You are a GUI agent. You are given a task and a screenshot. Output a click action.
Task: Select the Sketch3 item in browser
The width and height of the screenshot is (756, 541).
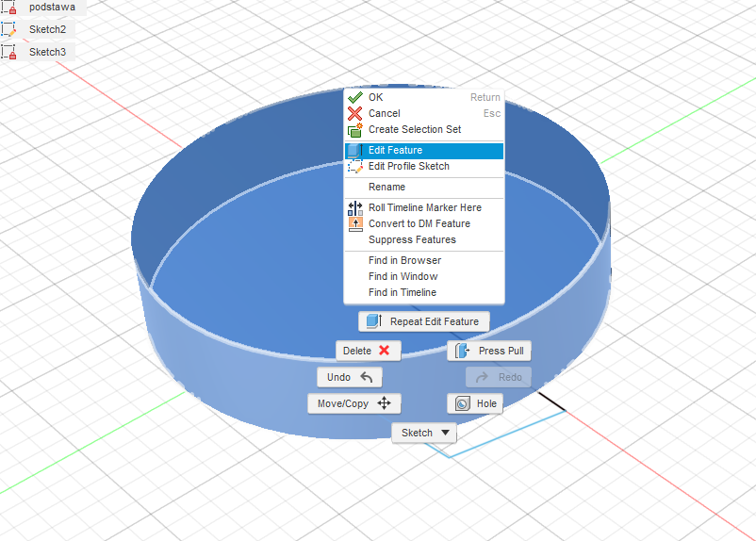[47, 52]
